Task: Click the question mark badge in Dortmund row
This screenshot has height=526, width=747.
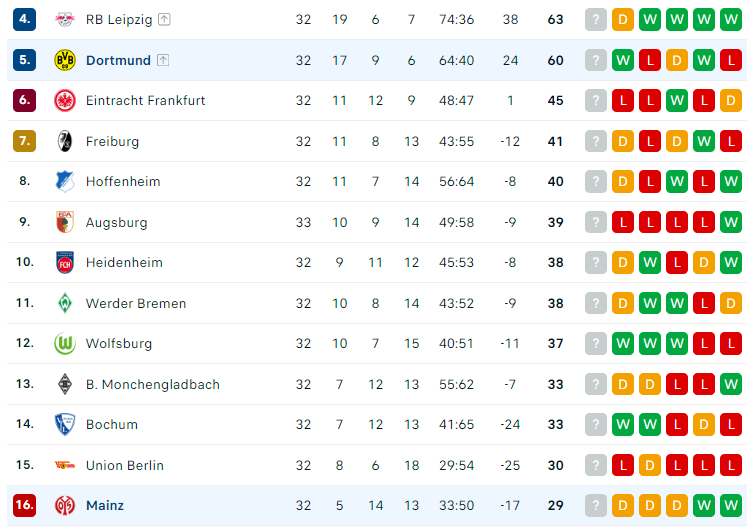Action: 596,61
